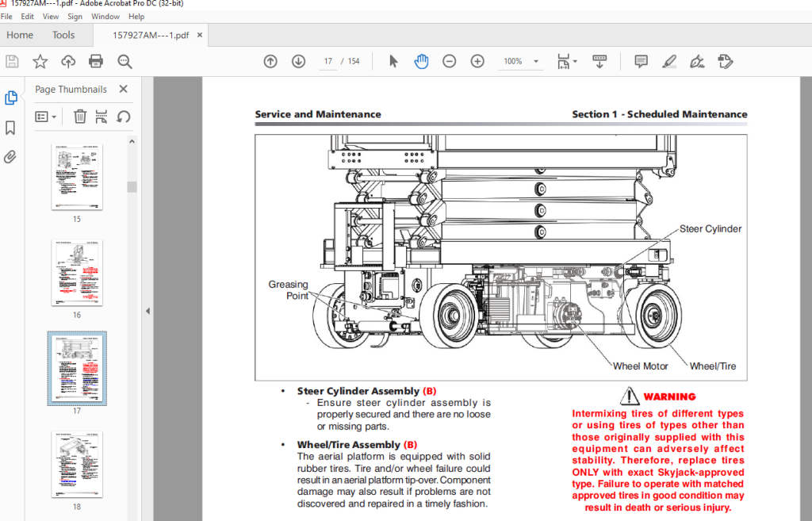812x521 pixels.
Task: Activate the Hand pan tool
Action: 422,62
